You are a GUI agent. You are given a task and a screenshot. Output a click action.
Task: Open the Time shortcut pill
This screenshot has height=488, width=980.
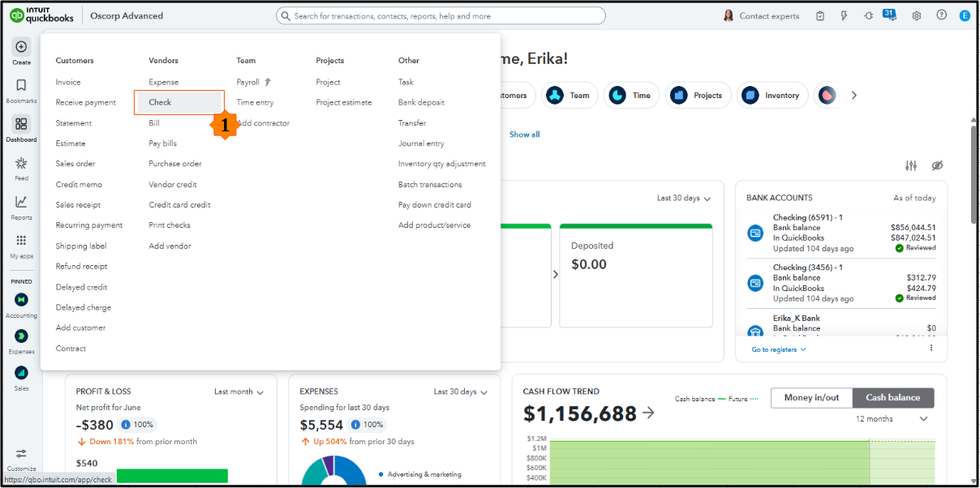click(631, 96)
